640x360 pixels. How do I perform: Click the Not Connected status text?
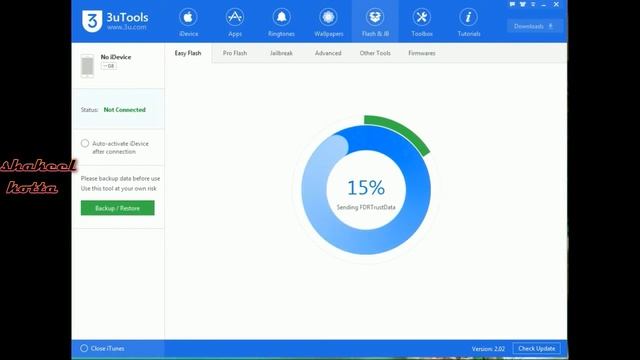[124, 109]
